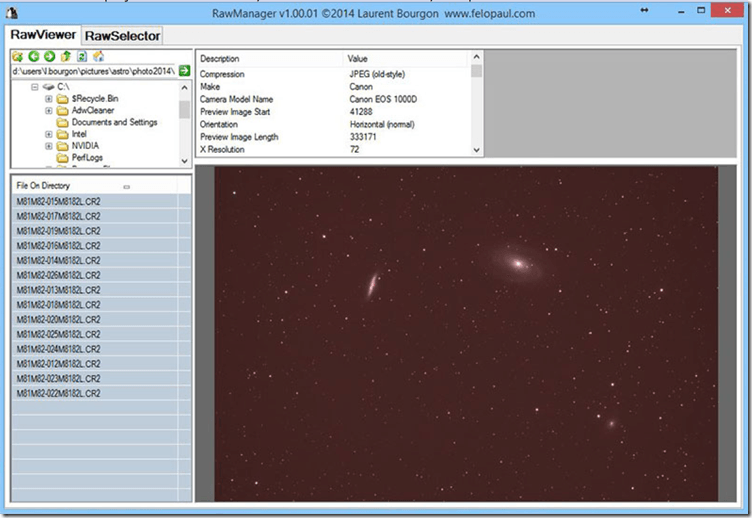752x518 pixels.
Task: Select file M81M82-023M8182L.CR2
Action: point(94,379)
